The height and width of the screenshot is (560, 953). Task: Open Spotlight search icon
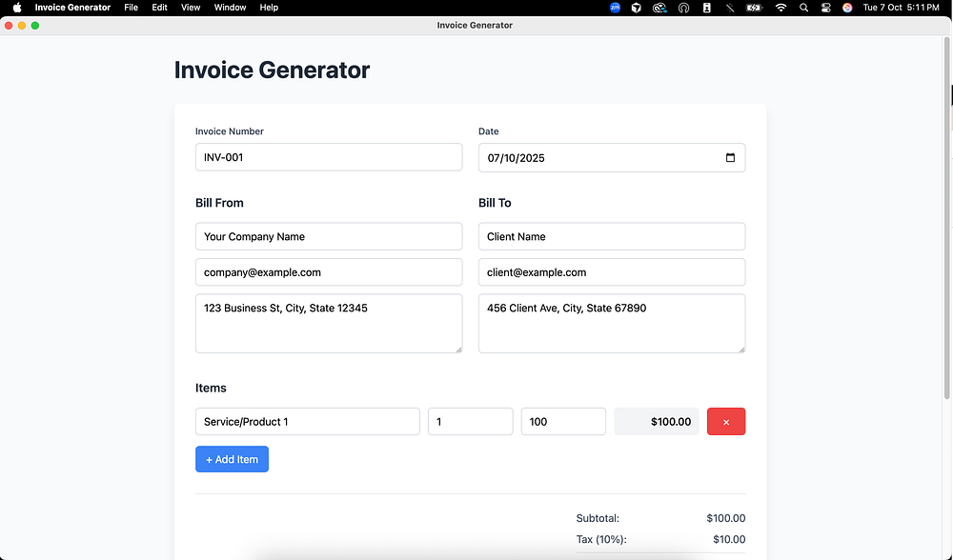coord(803,8)
